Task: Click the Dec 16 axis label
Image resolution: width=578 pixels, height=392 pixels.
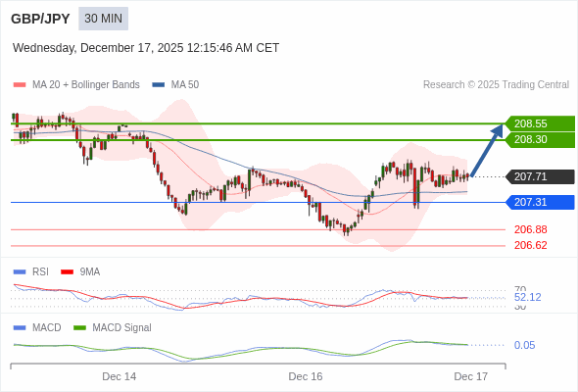Action: click(306, 376)
